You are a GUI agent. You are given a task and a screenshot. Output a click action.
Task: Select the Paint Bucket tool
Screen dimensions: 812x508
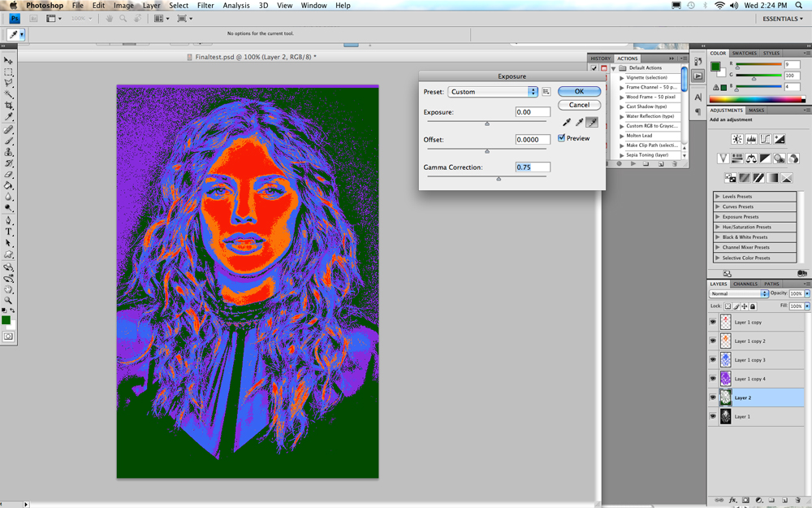8,185
